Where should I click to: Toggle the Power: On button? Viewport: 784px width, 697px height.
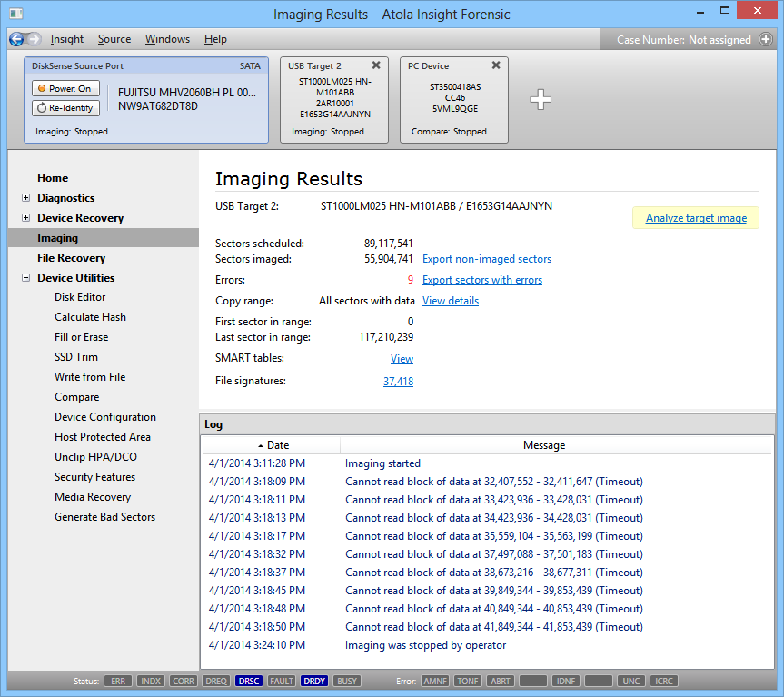point(65,88)
